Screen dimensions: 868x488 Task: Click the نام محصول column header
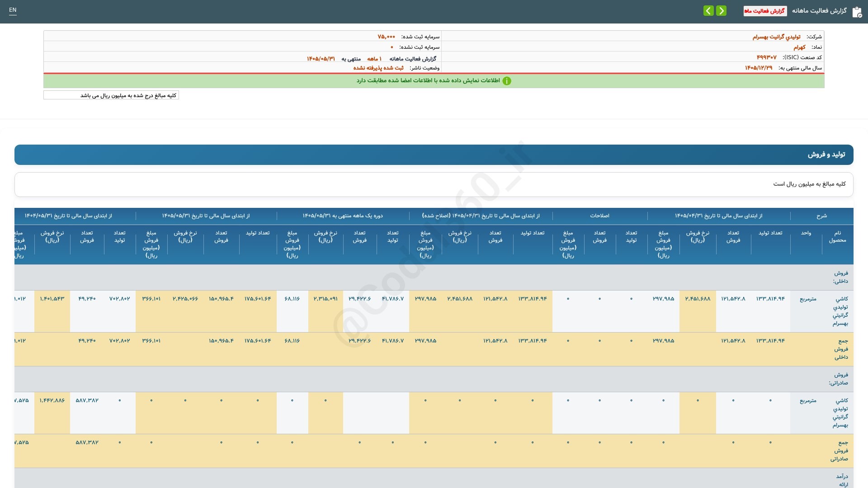point(837,237)
